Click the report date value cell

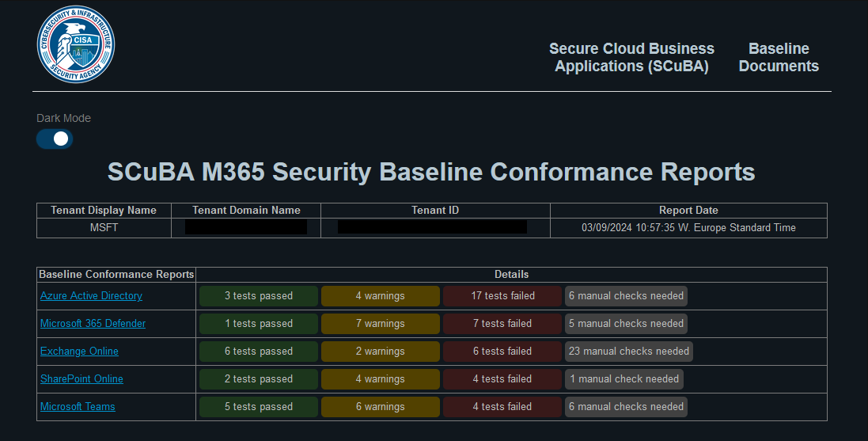click(688, 228)
